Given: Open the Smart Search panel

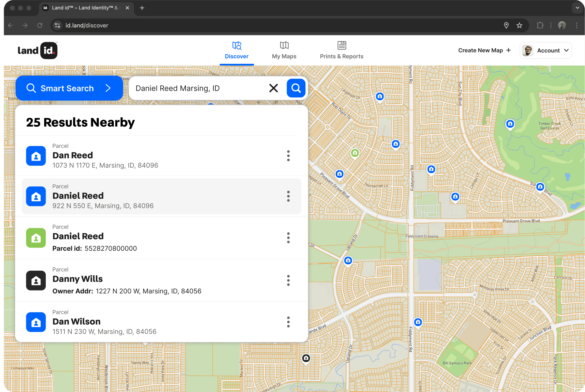Looking at the screenshot, I should coord(69,88).
